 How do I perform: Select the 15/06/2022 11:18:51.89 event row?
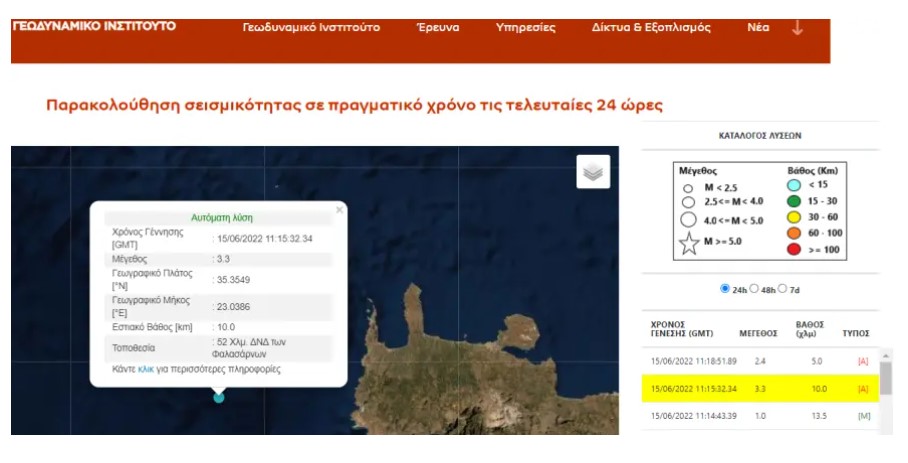[760, 361]
